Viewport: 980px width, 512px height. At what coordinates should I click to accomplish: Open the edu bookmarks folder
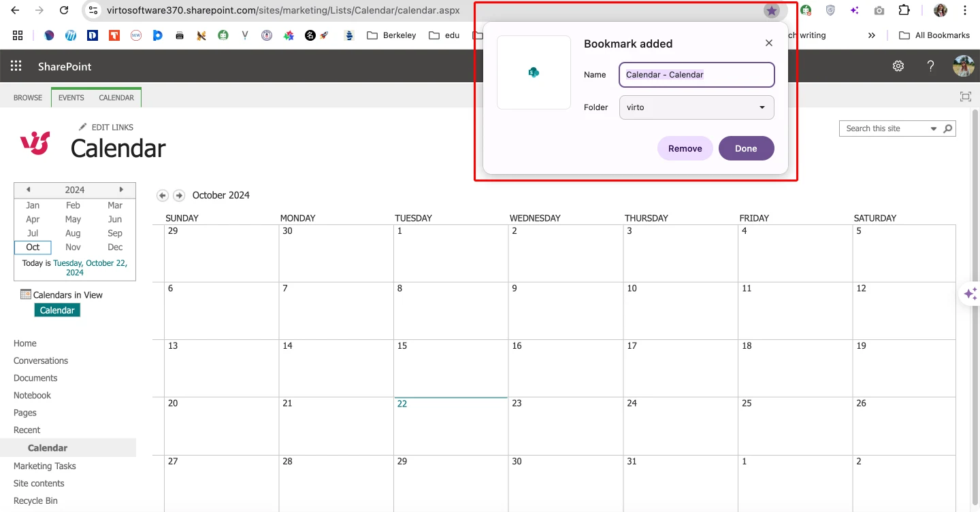[x=444, y=35]
